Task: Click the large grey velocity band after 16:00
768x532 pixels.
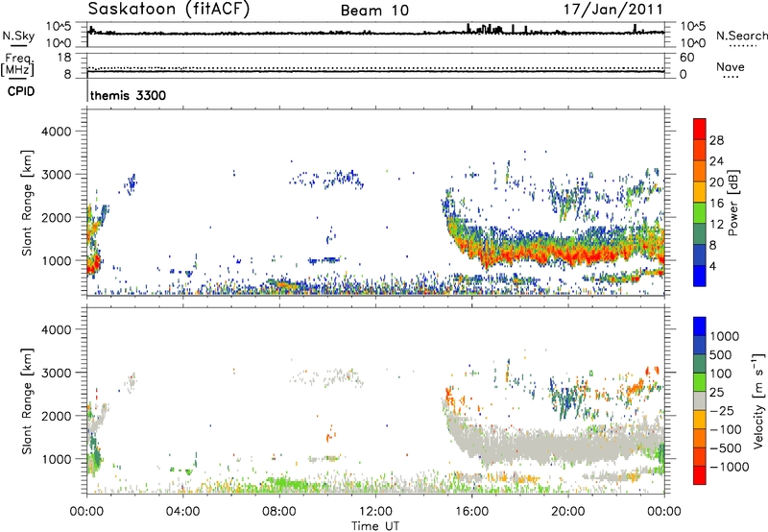Action: (564, 446)
